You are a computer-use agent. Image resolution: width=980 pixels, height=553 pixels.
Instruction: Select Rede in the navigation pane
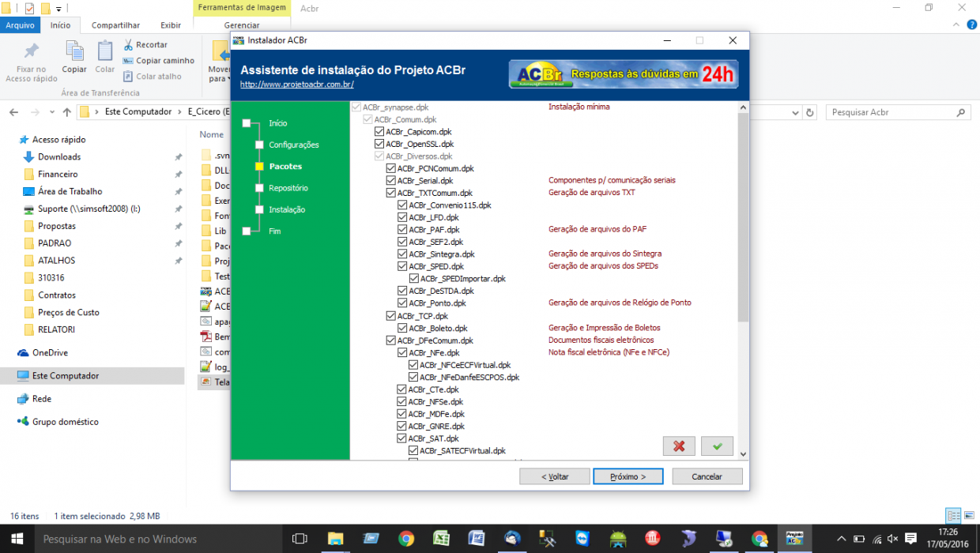[x=42, y=399]
